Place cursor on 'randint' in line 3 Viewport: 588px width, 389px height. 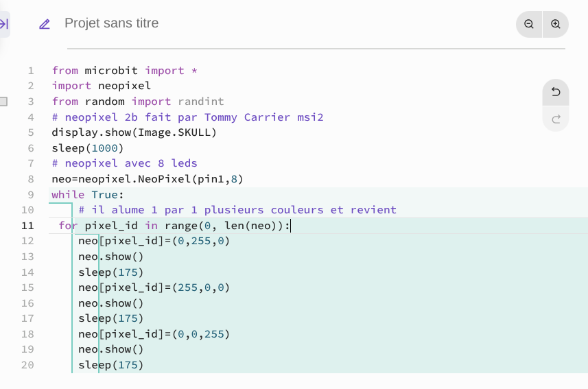(x=200, y=102)
